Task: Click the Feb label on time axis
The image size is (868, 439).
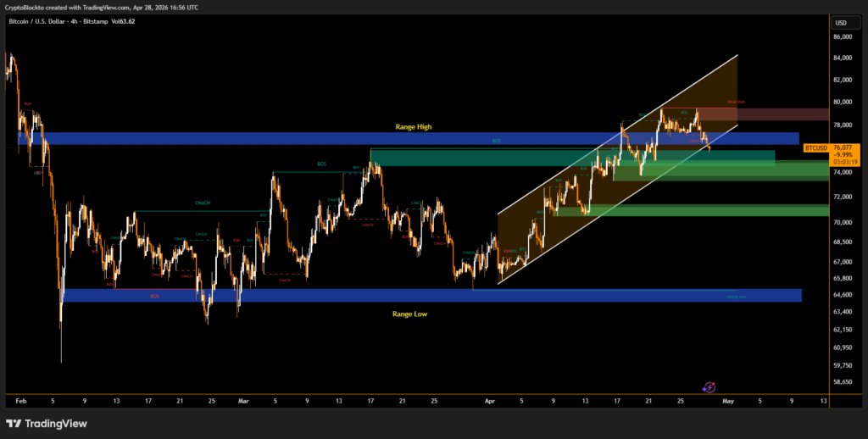Action: coord(21,401)
